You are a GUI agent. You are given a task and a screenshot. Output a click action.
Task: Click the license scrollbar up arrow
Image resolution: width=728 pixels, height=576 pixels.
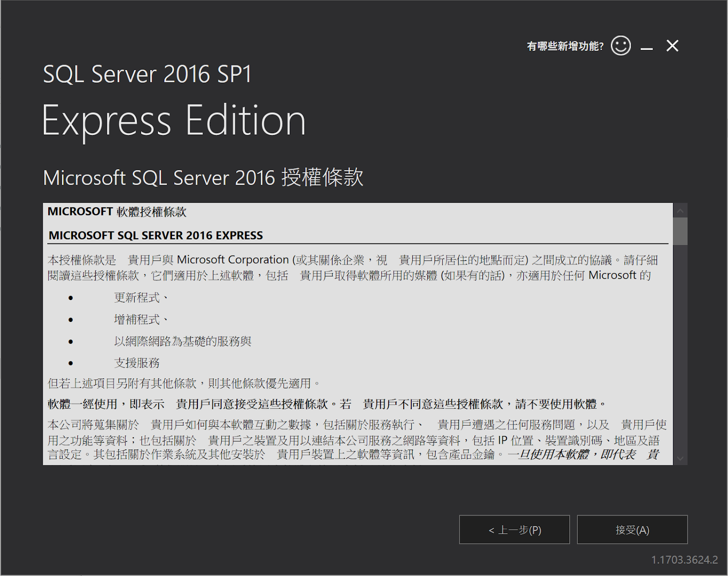coord(680,210)
